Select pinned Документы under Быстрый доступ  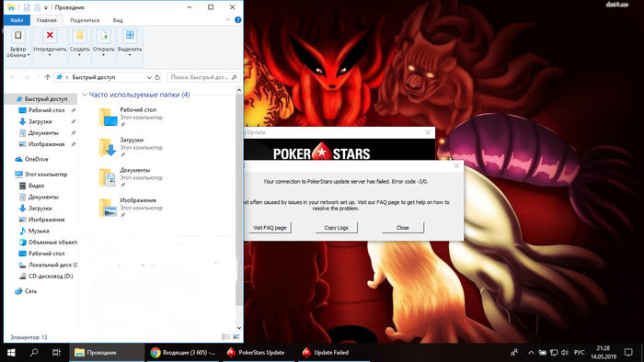point(43,133)
